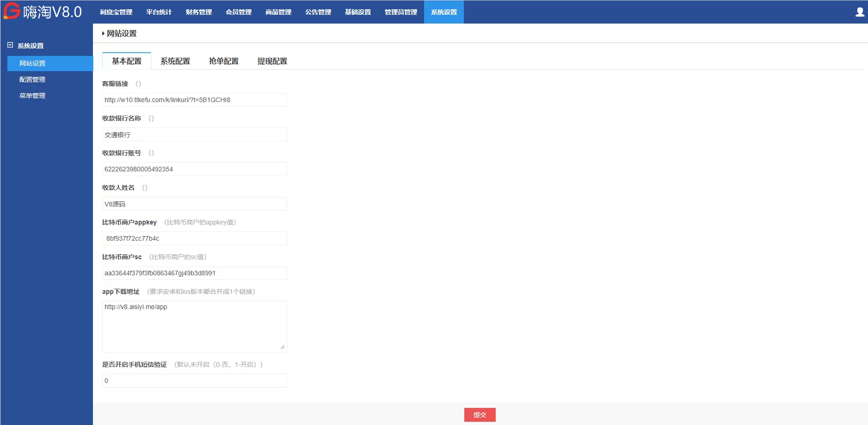Open the 会员管理 top menu
868x425 pixels.
tap(239, 12)
